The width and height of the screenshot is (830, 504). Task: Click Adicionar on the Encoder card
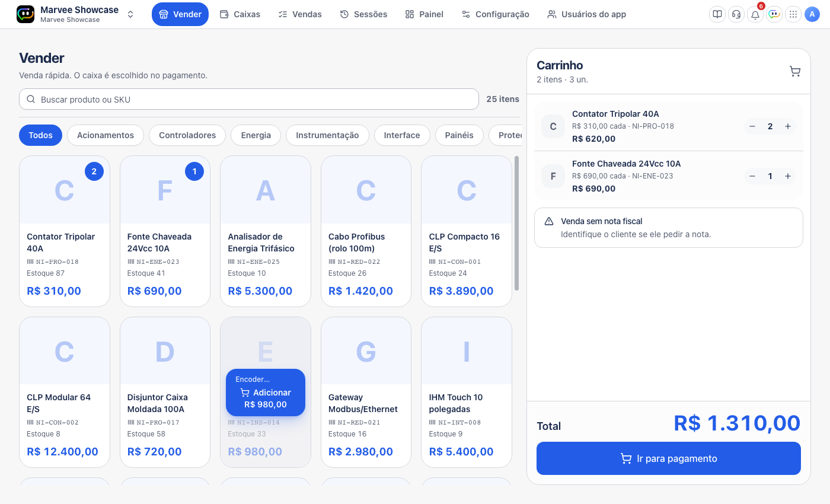coord(266,393)
